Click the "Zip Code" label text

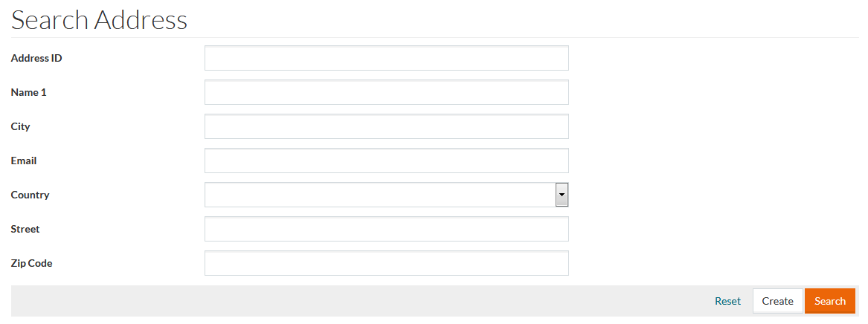tap(32, 263)
